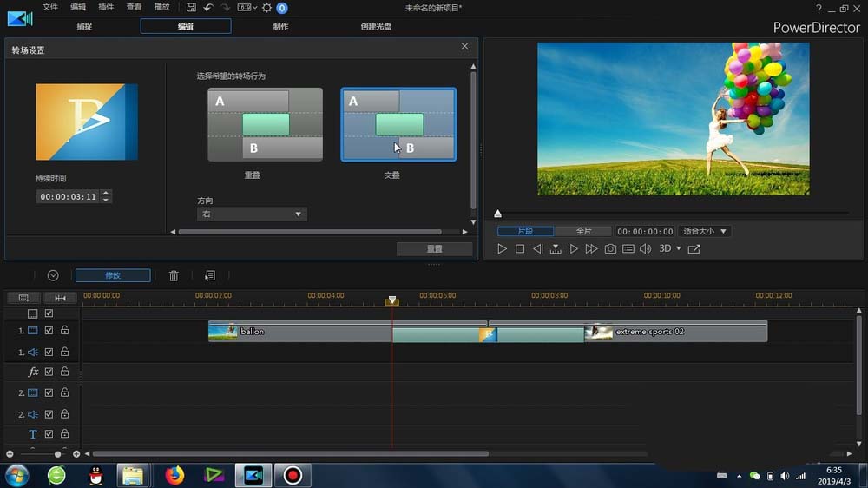Click the fast forward preview button

click(591, 249)
